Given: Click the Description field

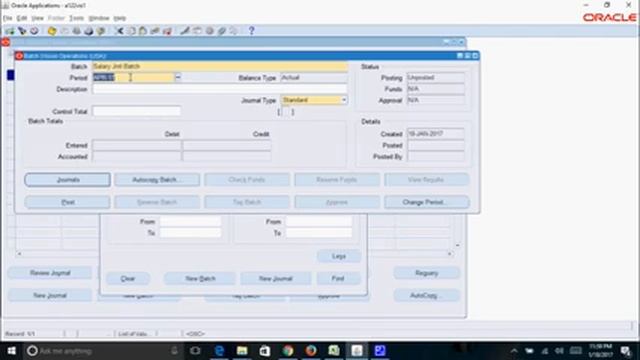Looking at the screenshot, I should (220, 89).
